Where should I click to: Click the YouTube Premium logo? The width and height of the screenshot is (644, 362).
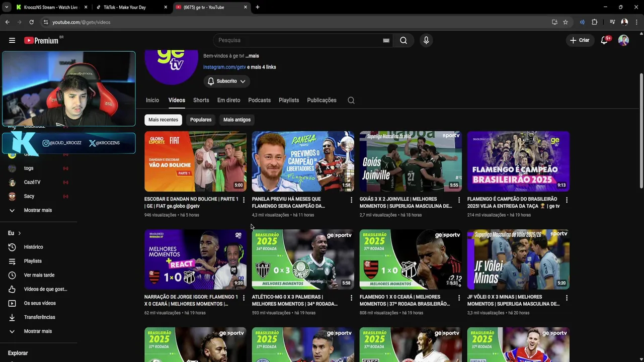pos(42,40)
